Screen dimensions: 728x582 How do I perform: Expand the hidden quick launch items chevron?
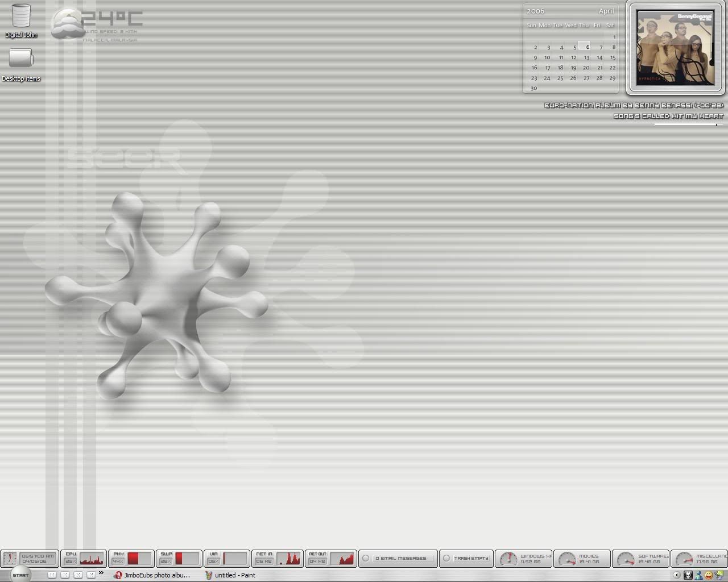(x=101, y=573)
